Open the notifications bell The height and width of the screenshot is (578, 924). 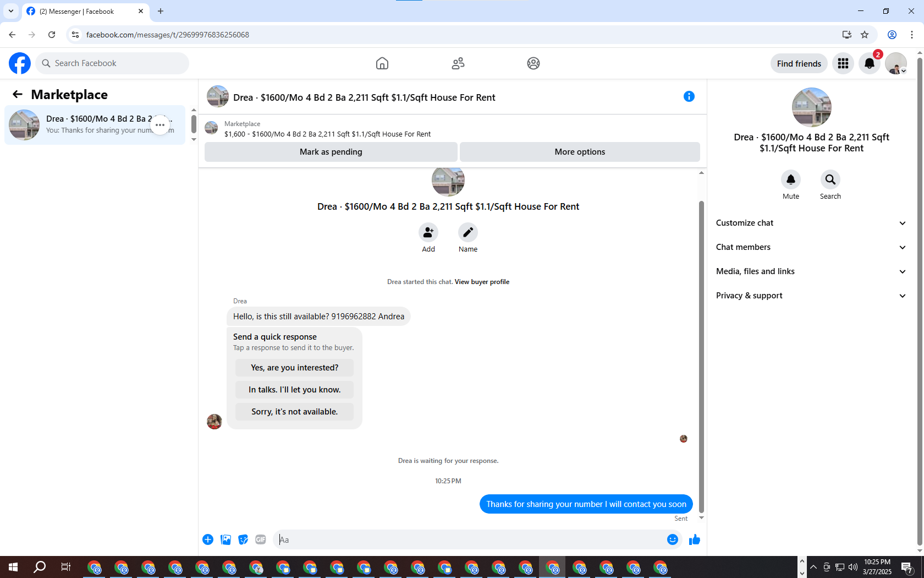click(x=870, y=63)
